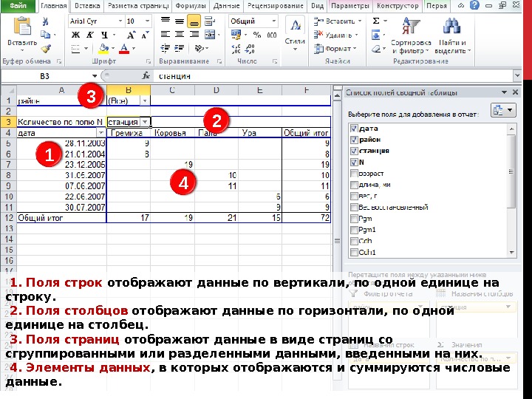Check the длина, мм field checkbox
The height and width of the screenshot is (399, 532).
(x=353, y=185)
